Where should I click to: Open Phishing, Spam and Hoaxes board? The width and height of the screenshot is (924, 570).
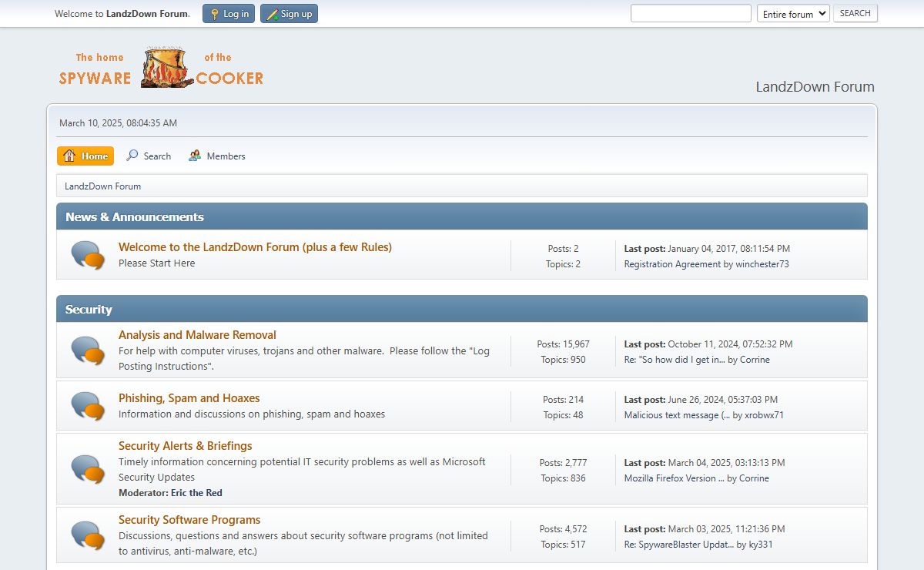[189, 398]
